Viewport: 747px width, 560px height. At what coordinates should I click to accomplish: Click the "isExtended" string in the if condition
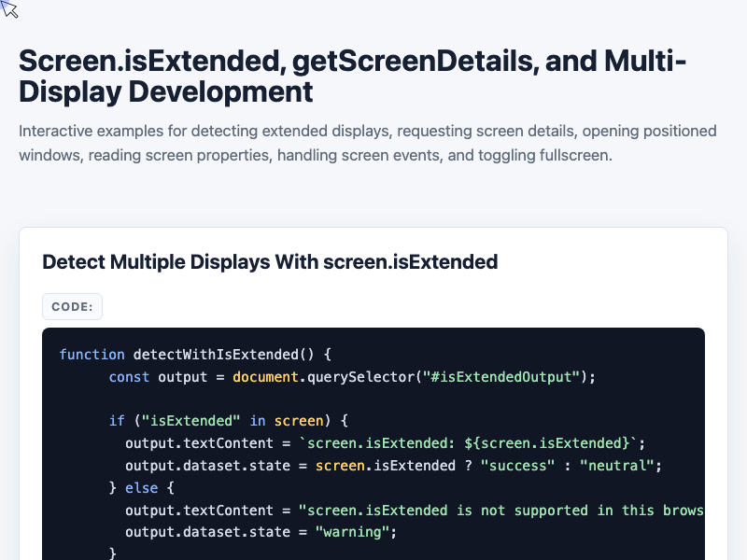click(x=190, y=421)
